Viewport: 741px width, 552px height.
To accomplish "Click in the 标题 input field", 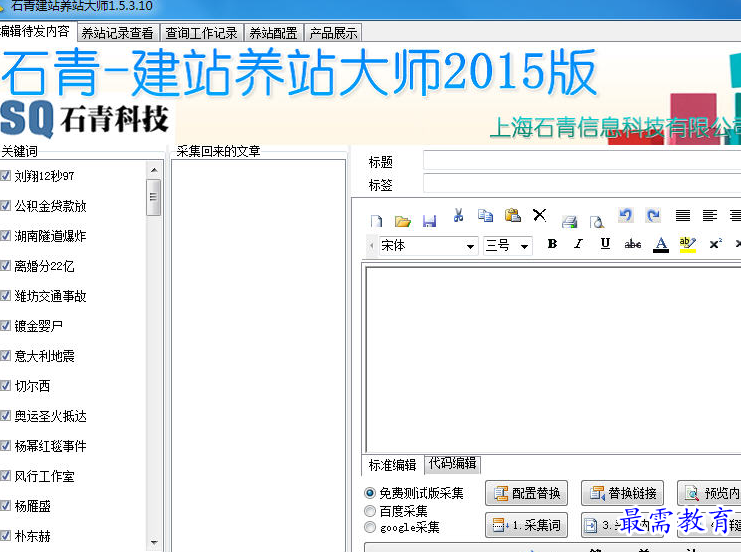I will (x=582, y=160).
